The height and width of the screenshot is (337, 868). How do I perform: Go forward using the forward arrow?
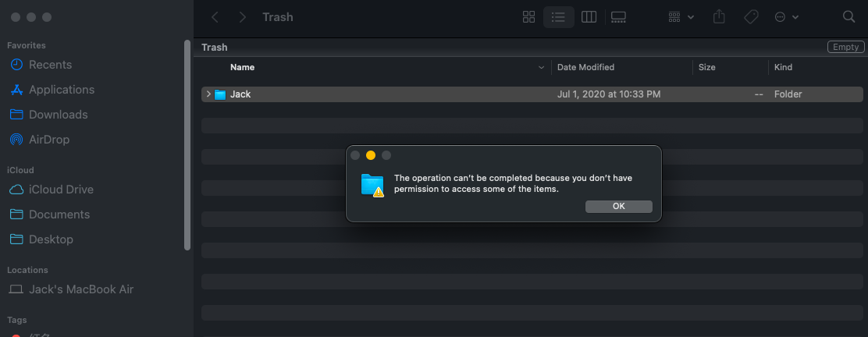point(243,17)
